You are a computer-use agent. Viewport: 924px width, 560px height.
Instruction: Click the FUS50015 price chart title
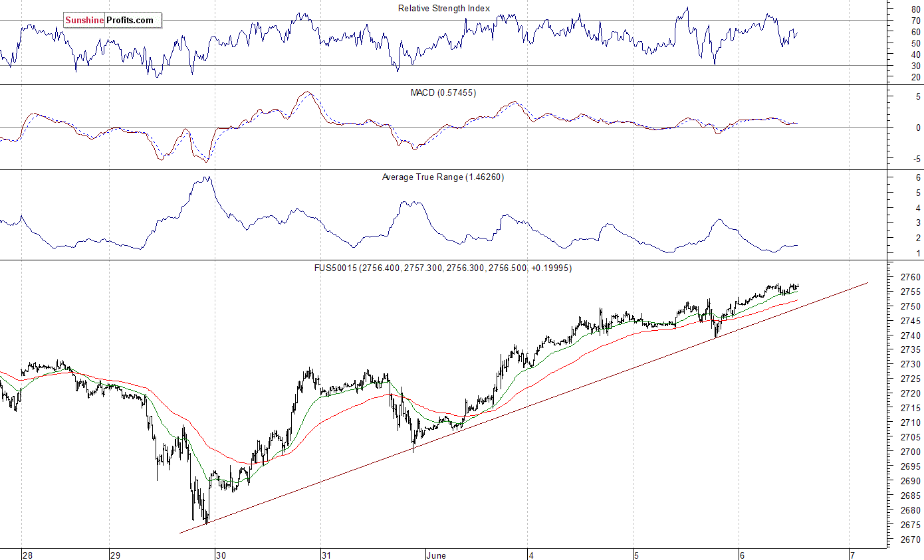point(443,268)
